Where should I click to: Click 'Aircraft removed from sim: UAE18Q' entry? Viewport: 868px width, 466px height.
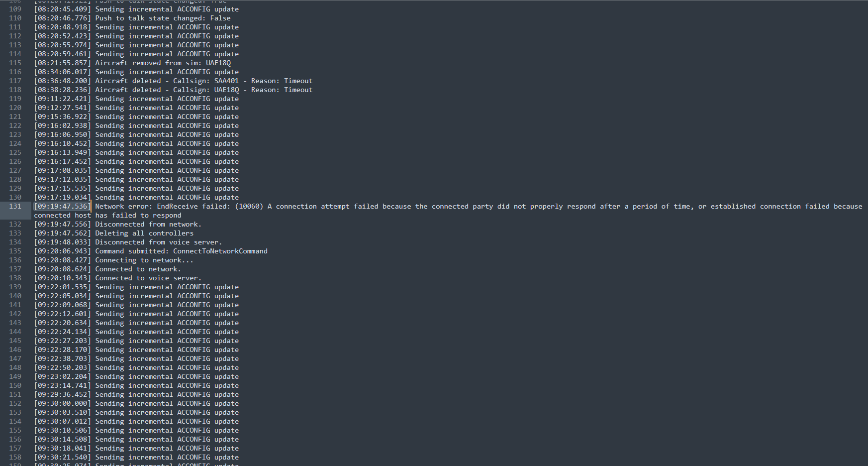[163, 63]
